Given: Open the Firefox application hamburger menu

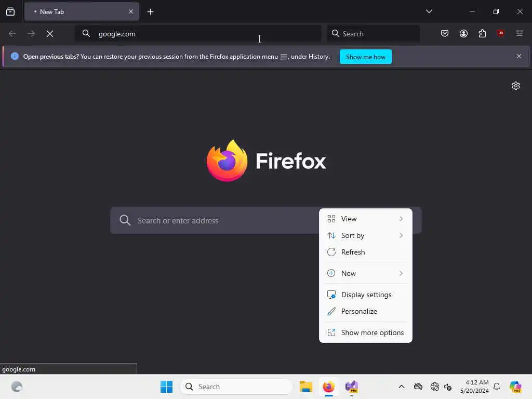Looking at the screenshot, I should pyautogui.click(x=519, y=33).
